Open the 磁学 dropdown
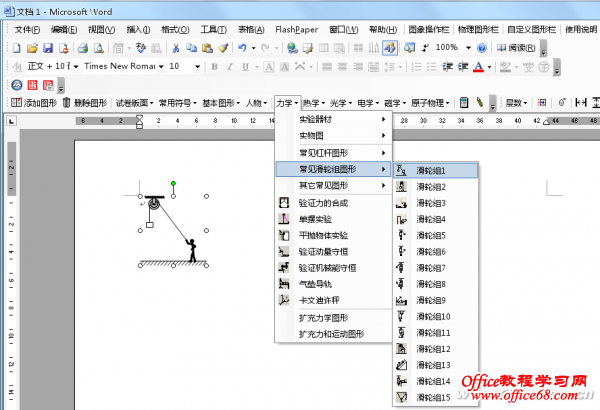600x410 pixels. (x=395, y=103)
